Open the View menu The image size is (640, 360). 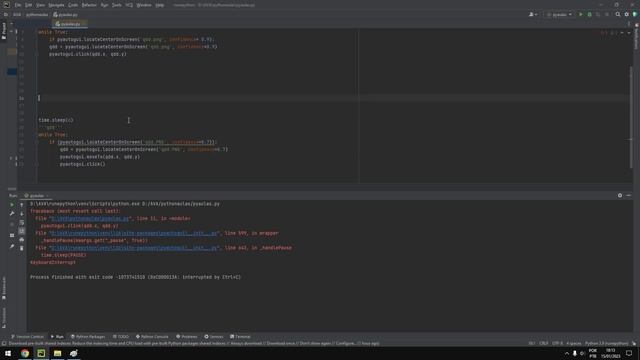(40, 5)
